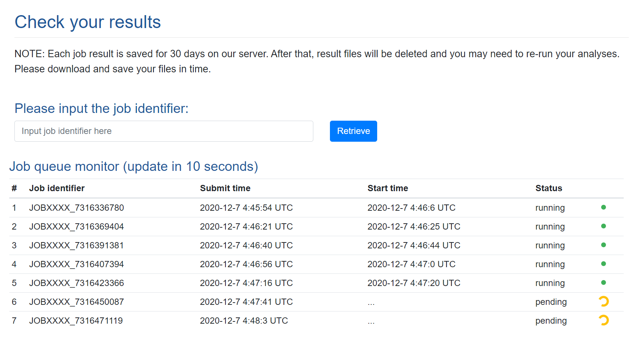
Task: Click pending spinner for job 7316471119
Action: tap(604, 320)
